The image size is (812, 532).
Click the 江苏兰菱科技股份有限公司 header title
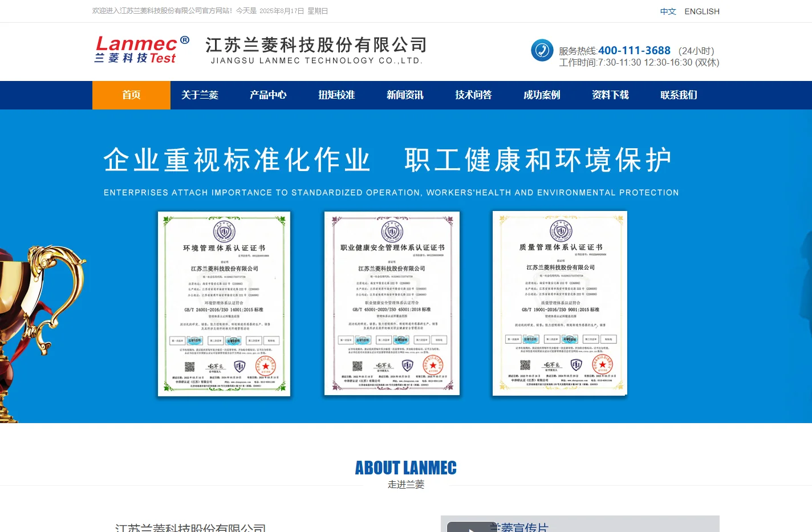pyautogui.click(x=316, y=44)
